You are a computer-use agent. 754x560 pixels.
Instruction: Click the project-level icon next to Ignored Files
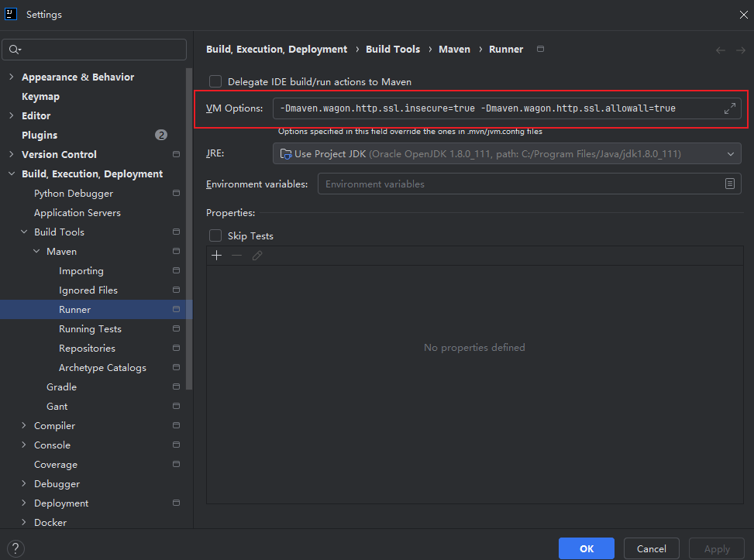coord(176,290)
